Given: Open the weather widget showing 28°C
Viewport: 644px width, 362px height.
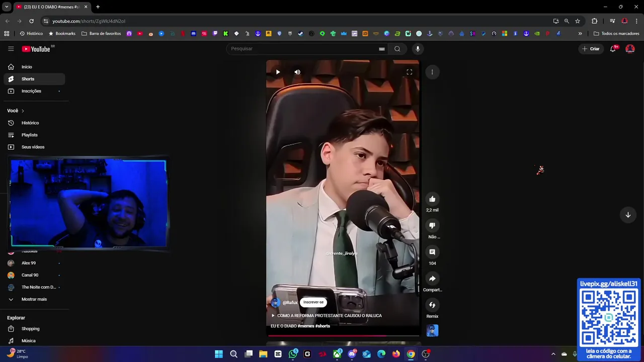Looking at the screenshot, I should click(x=18, y=354).
